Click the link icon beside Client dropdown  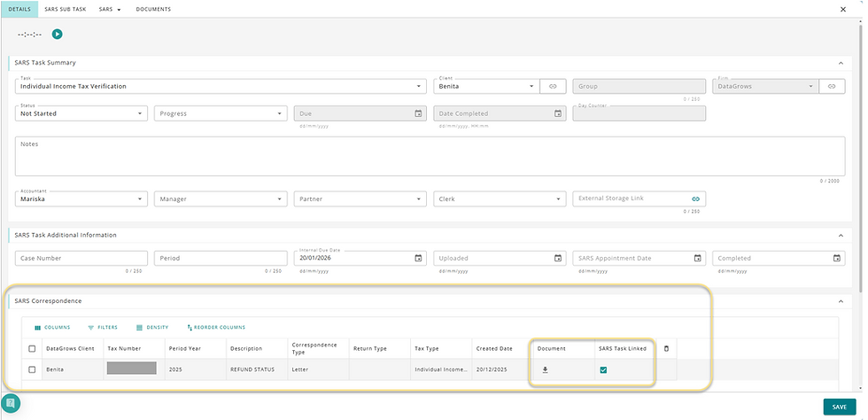point(552,86)
